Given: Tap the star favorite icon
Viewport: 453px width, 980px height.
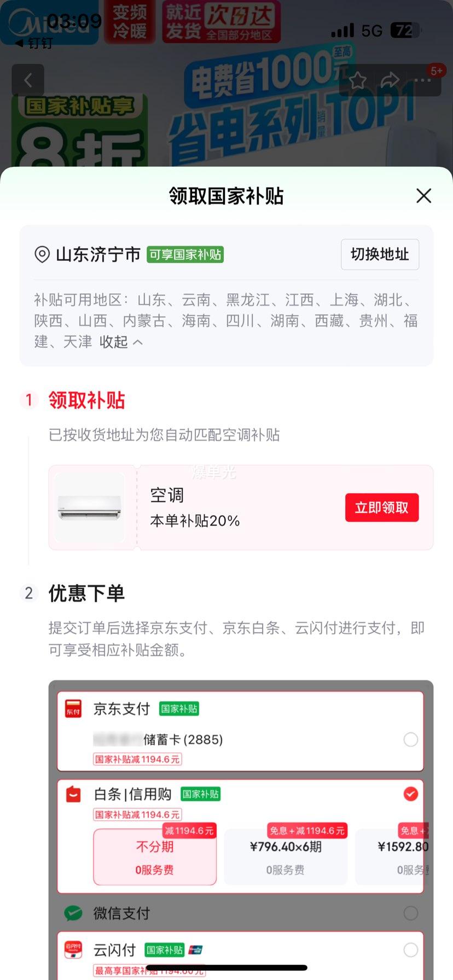Looking at the screenshot, I should [x=358, y=80].
